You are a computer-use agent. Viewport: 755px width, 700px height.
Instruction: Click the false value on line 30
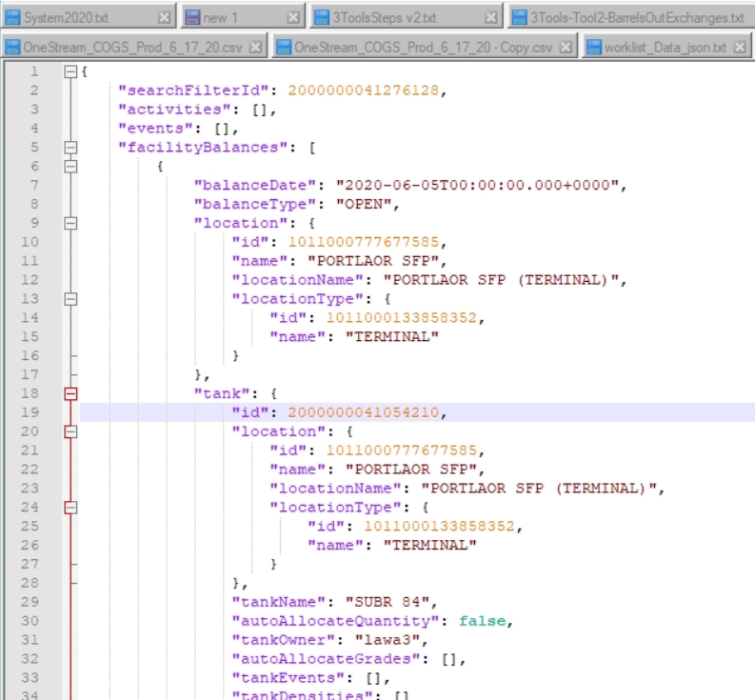[x=482, y=621]
